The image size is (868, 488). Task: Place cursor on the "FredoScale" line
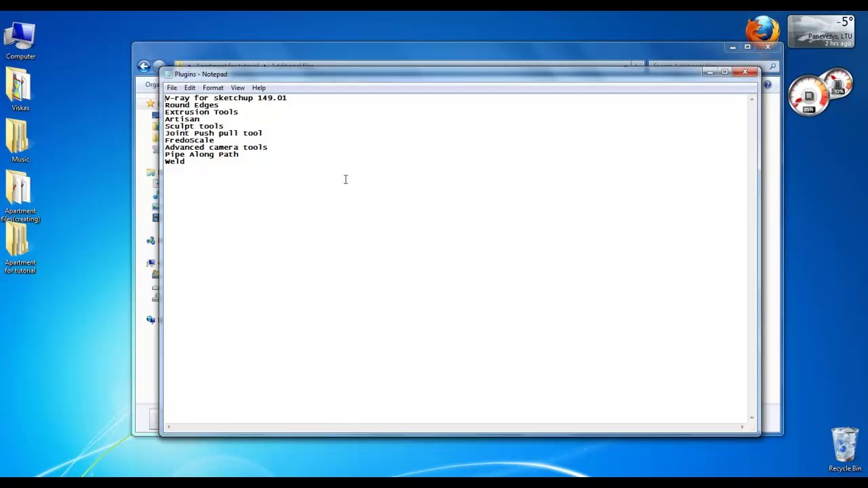click(189, 140)
